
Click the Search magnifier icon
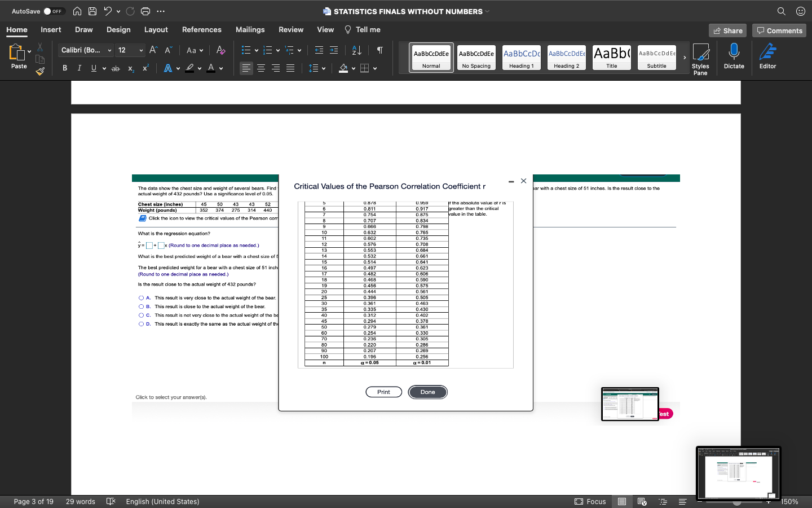781,11
